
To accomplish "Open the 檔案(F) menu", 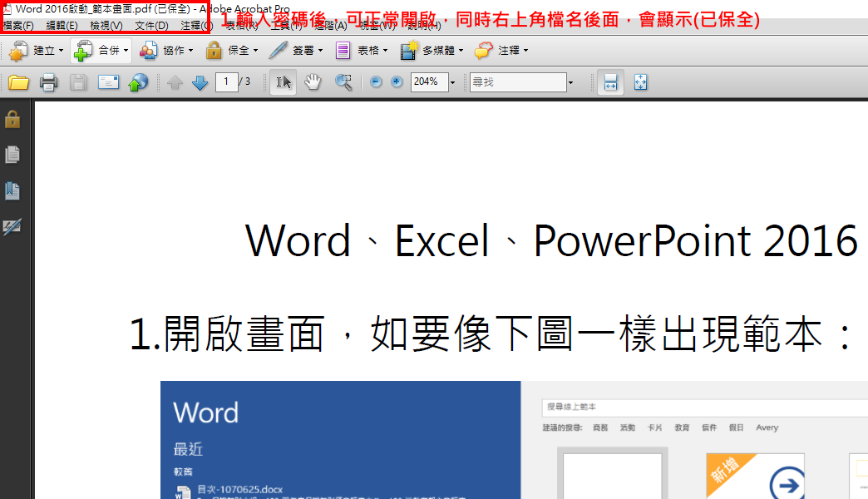I will click(18, 26).
